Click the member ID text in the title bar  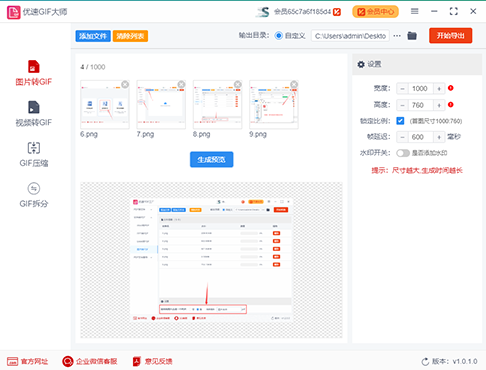303,12
